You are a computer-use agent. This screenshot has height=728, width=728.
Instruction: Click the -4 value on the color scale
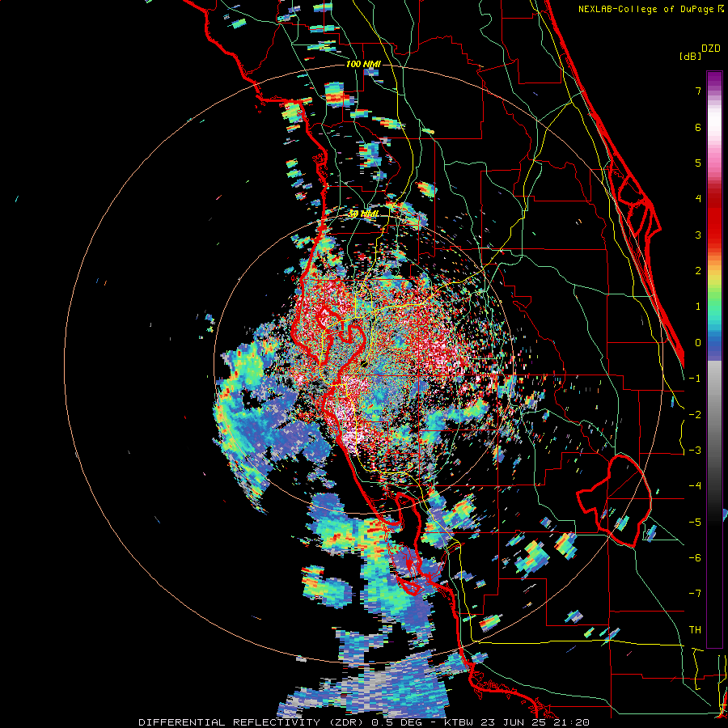[x=695, y=486]
